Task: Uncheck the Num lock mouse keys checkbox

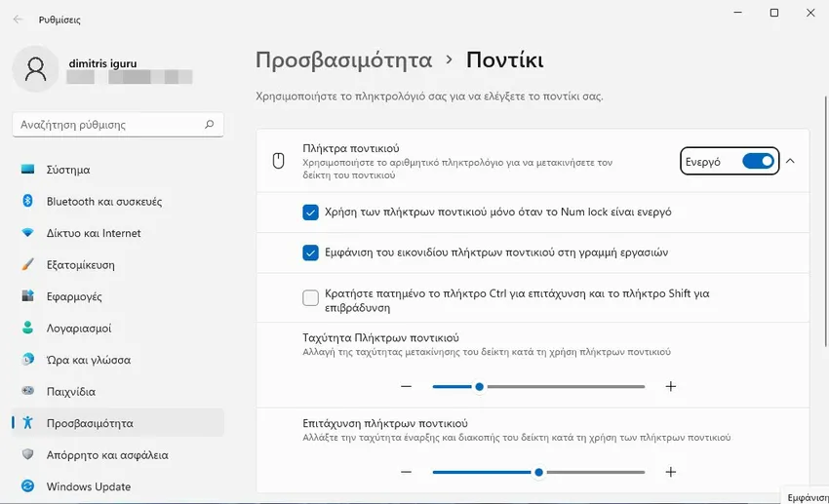Action: coord(310,213)
